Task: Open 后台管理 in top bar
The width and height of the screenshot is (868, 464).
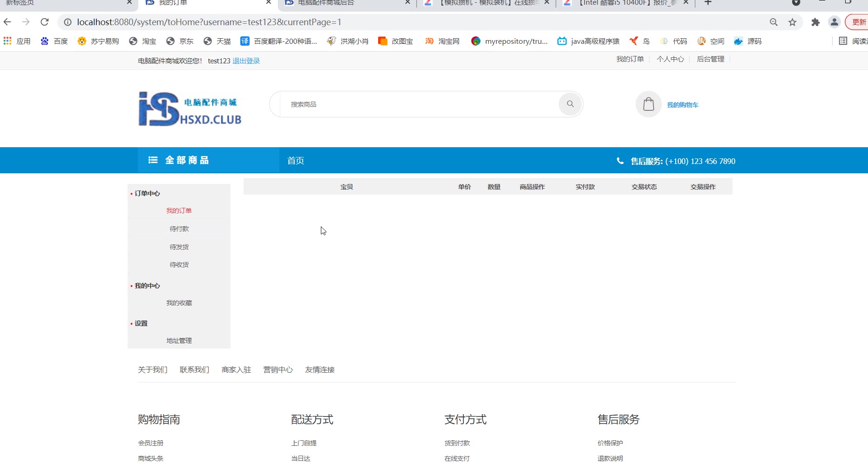Action: click(711, 59)
